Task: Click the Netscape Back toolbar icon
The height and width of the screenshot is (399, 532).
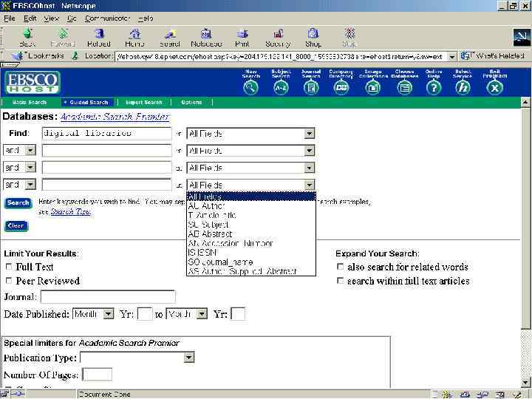Action: [28, 33]
